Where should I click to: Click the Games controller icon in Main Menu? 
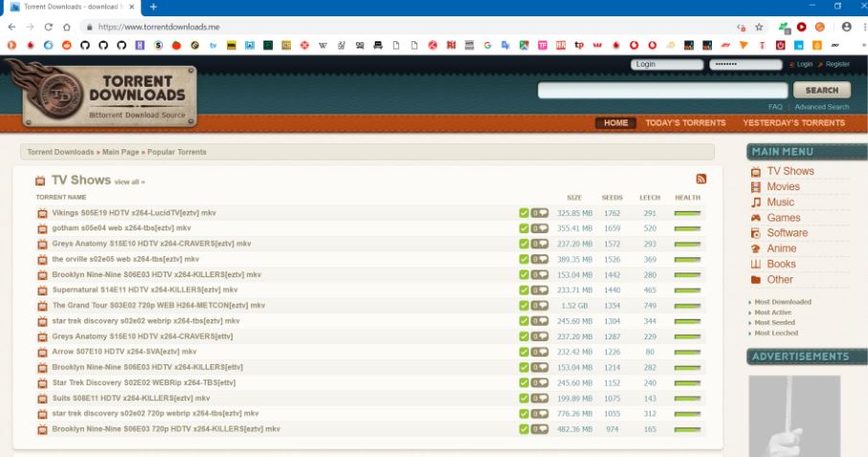(x=756, y=218)
